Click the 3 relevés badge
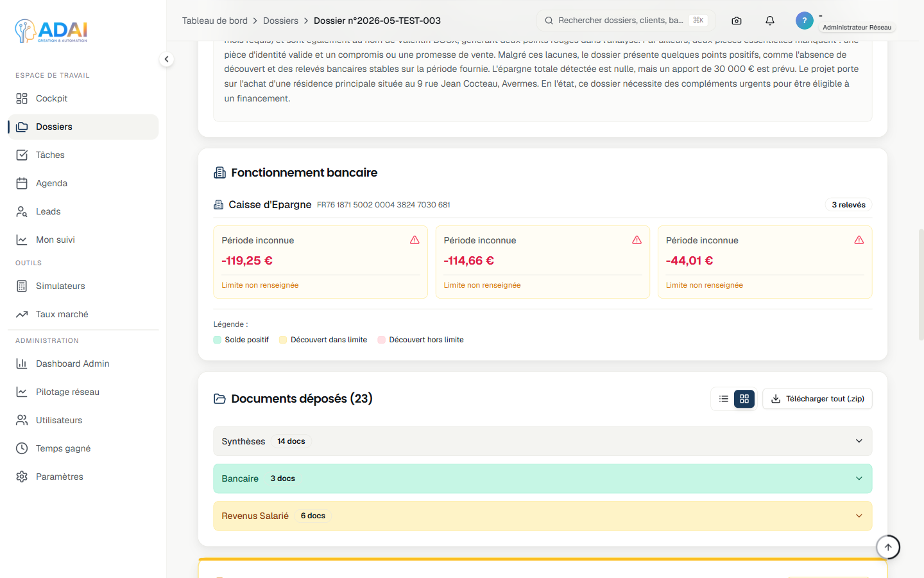Image resolution: width=924 pixels, height=578 pixels. pos(848,205)
